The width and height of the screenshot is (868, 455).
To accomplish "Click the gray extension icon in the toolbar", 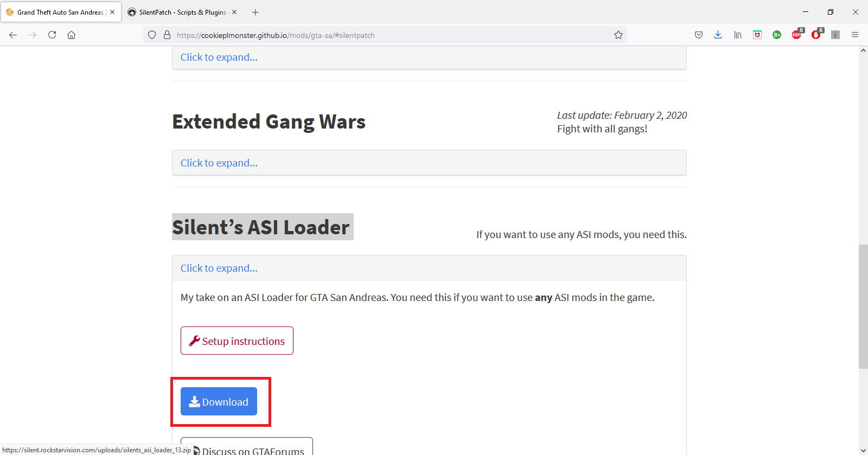I will click(x=835, y=35).
